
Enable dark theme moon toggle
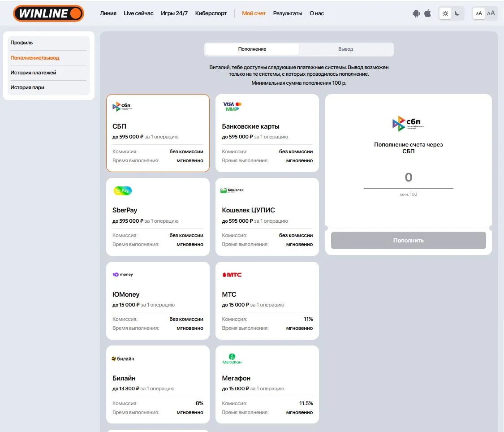pyautogui.click(x=457, y=13)
